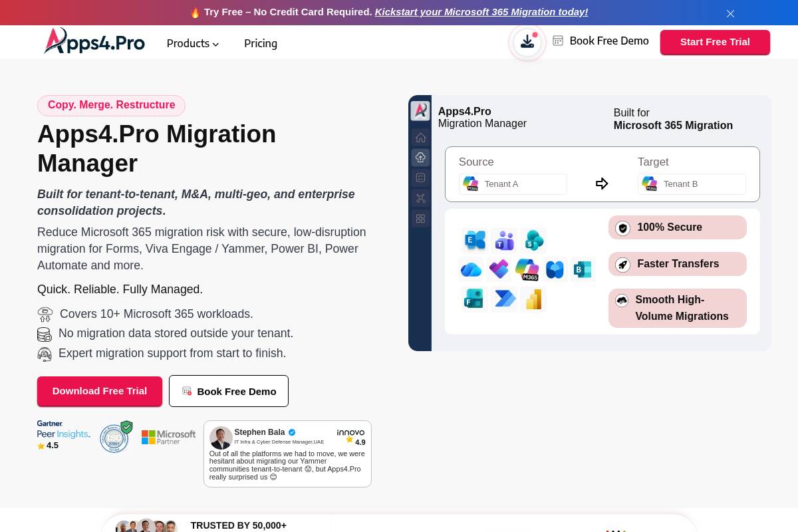Click the workloads cloud icon in feature list
The height and width of the screenshot is (532, 798).
pyautogui.click(x=45, y=315)
